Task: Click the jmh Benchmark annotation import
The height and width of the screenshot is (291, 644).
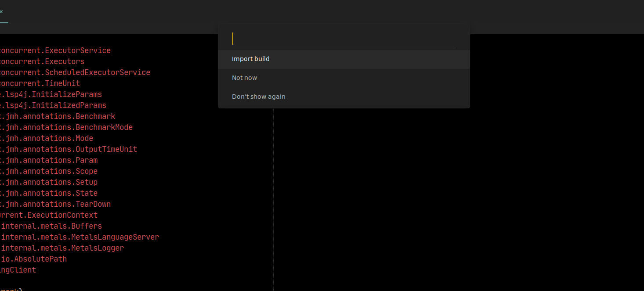Action: pyautogui.click(x=57, y=116)
